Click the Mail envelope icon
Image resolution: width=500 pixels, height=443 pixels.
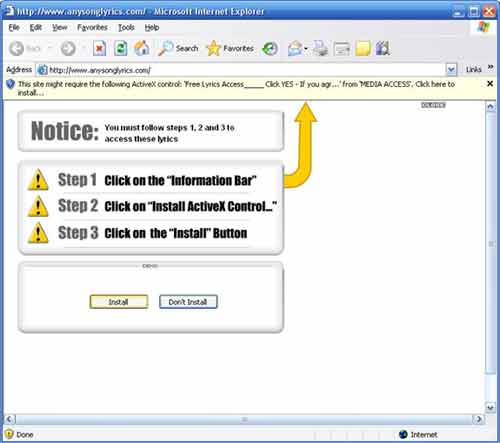point(295,49)
